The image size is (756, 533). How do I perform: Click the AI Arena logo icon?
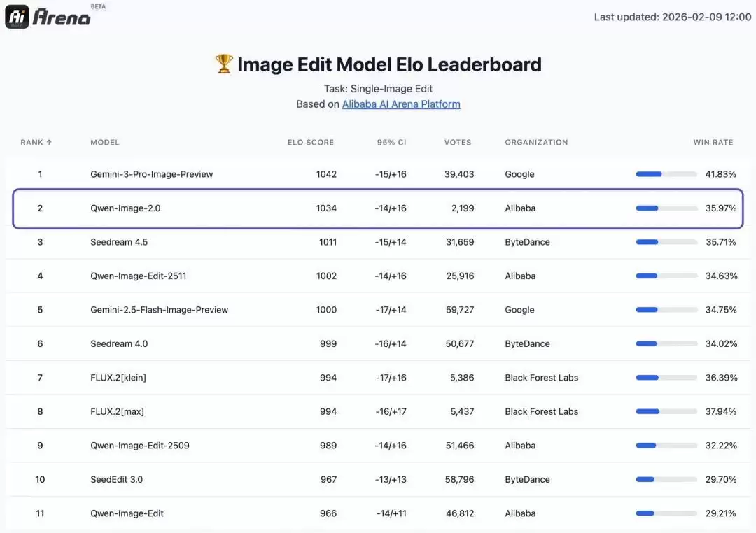(x=17, y=17)
